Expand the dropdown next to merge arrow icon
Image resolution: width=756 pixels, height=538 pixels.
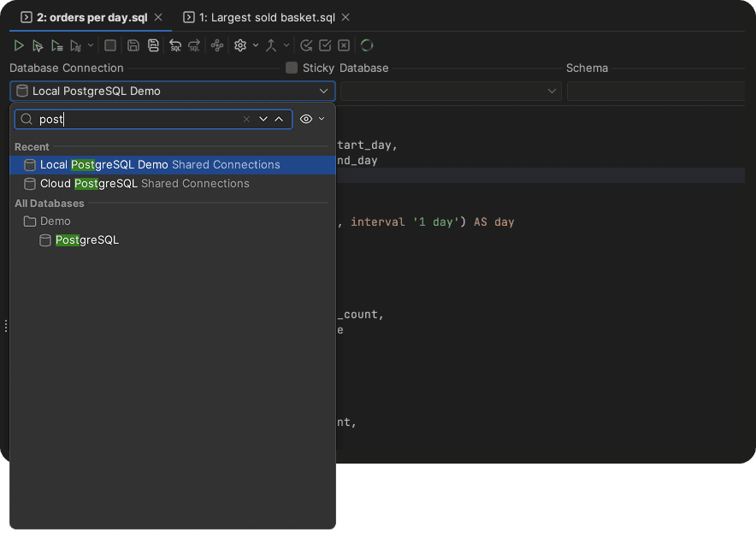(286, 45)
